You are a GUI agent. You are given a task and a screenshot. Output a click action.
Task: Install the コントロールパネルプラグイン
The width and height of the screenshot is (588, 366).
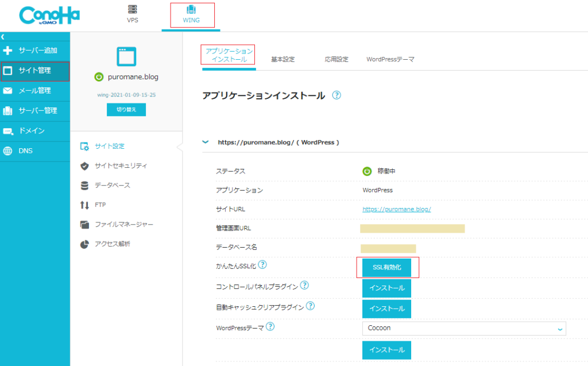[x=386, y=288]
